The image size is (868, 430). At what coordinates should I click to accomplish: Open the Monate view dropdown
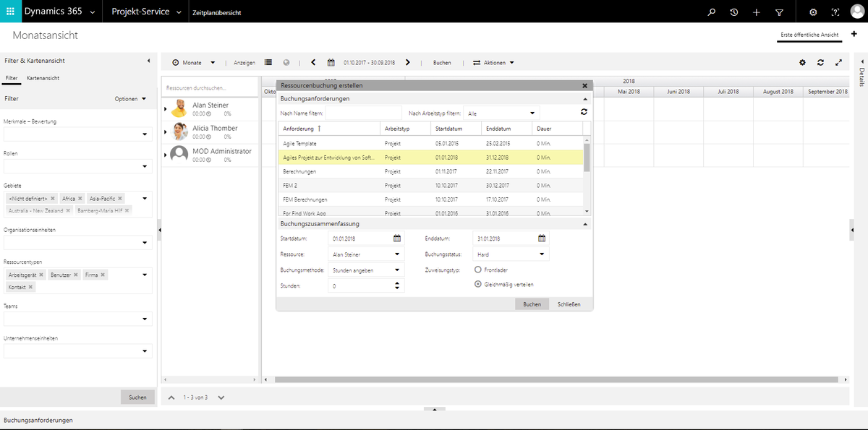click(x=213, y=63)
